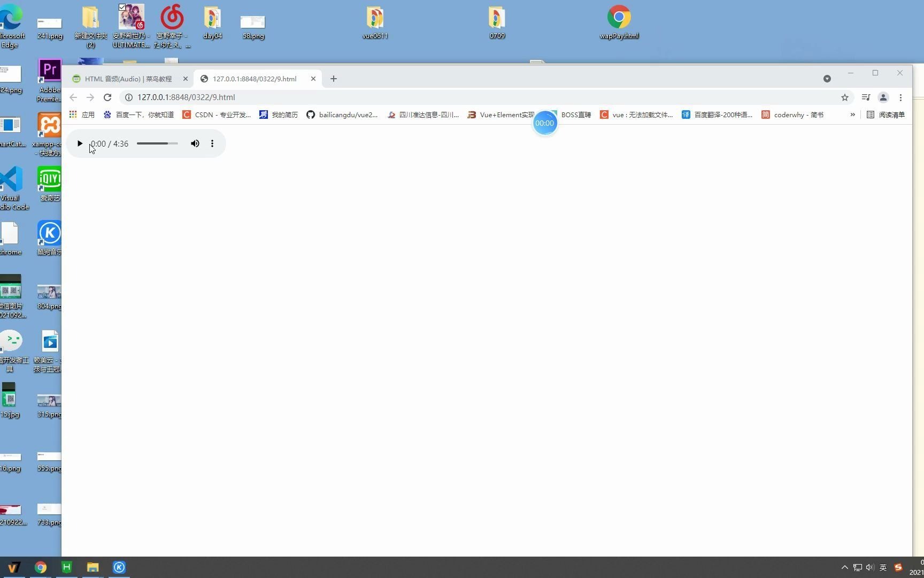Screen dimensions: 924x578
Task: Open 安野希世乃 ULTIMATE music file
Action: click(131, 27)
